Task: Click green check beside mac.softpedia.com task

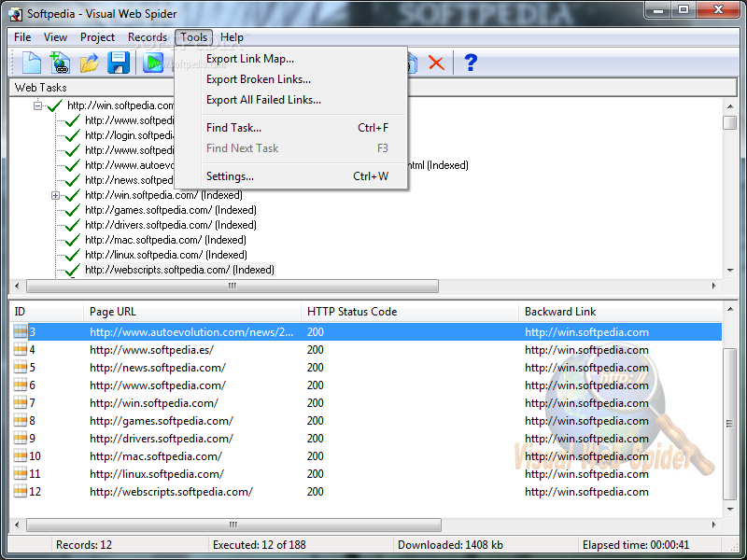Action: (72, 240)
